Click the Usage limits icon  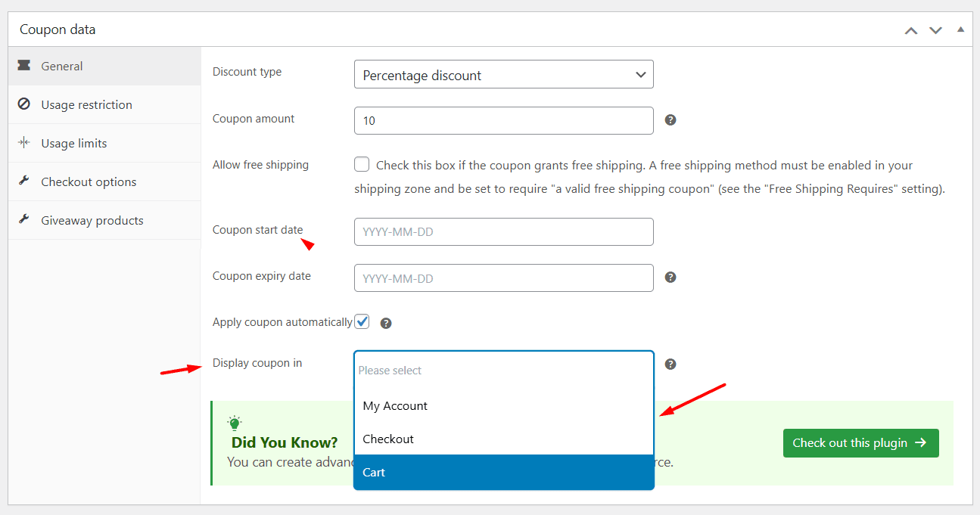coord(23,143)
